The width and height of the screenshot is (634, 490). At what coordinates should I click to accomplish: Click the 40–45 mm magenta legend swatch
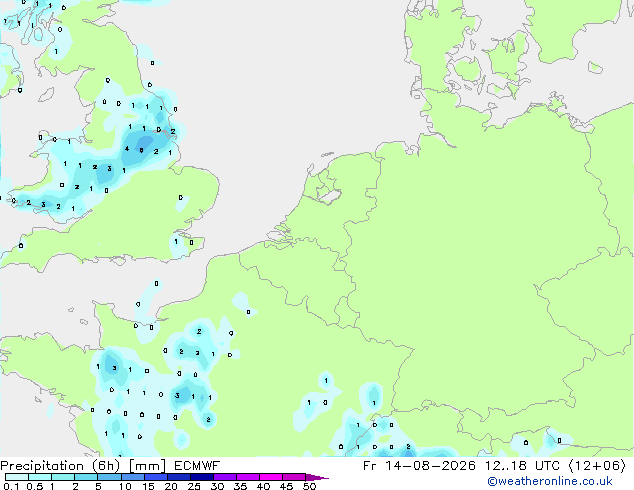pos(271,477)
